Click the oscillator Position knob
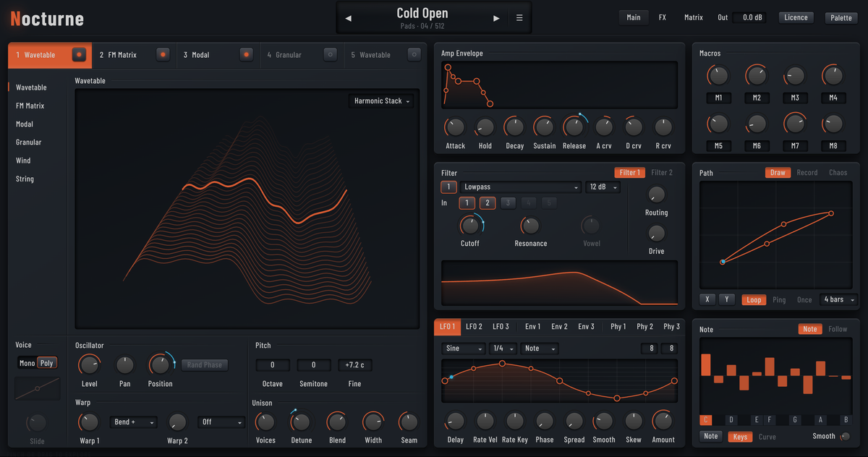Screen dimensions: 868x457 coord(160,364)
